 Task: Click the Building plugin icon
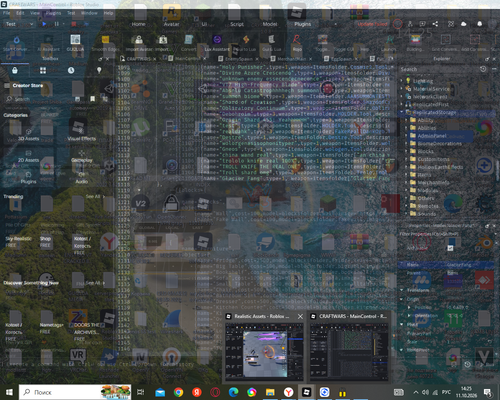(x=415, y=40)
